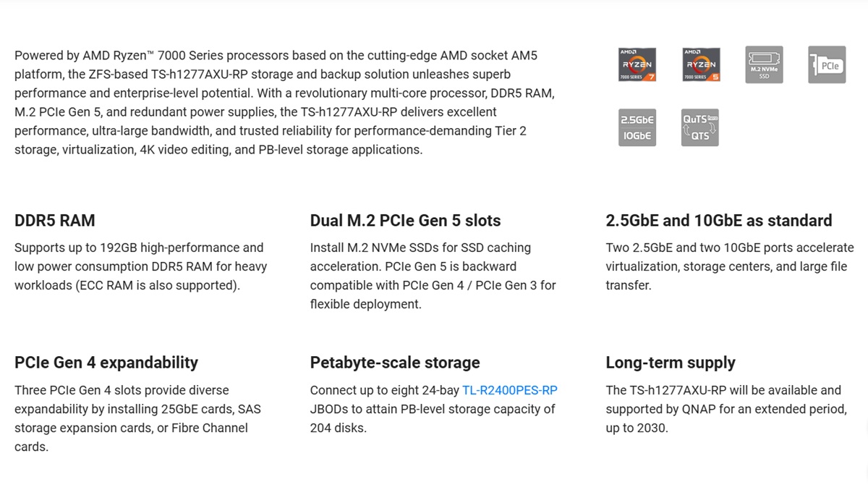Select the Long-term supply heading
The width and height of the screenshot is (868, 490).
tap(671, 363)
